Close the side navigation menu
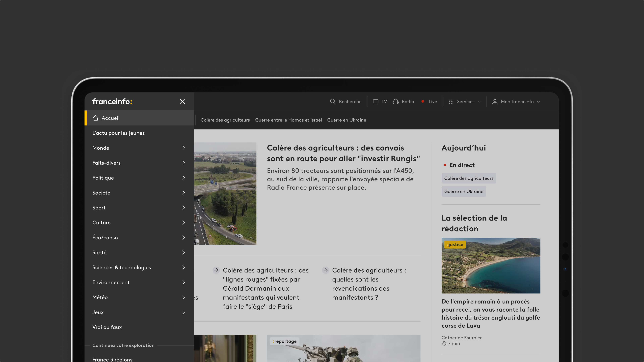644x362 pixels. [182, 101]
